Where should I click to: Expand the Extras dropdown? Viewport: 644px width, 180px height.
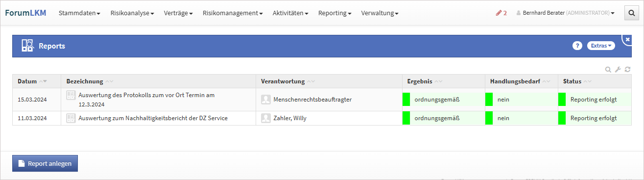(601, 46)
